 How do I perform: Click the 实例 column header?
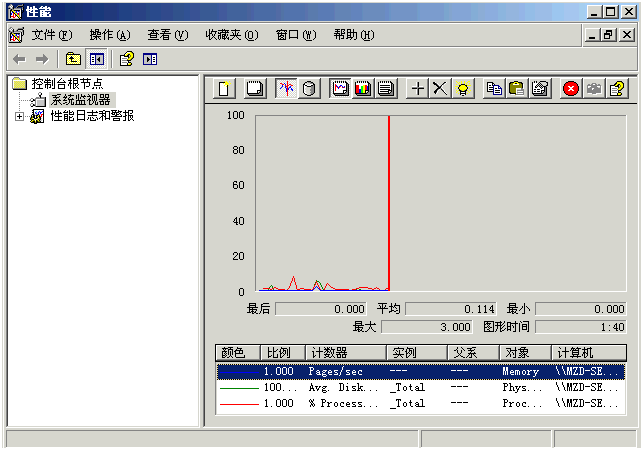417,352
